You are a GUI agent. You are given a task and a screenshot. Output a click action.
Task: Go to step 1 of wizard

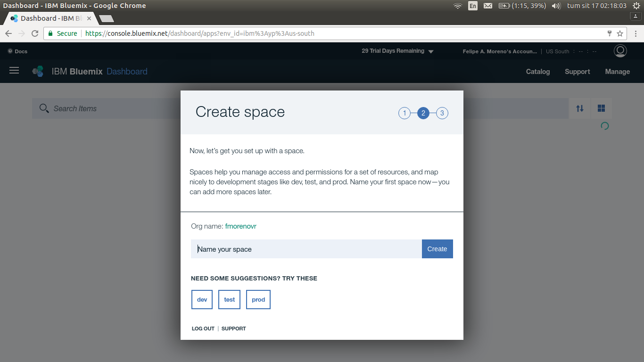pyautogui.click(x=405, y=113)
